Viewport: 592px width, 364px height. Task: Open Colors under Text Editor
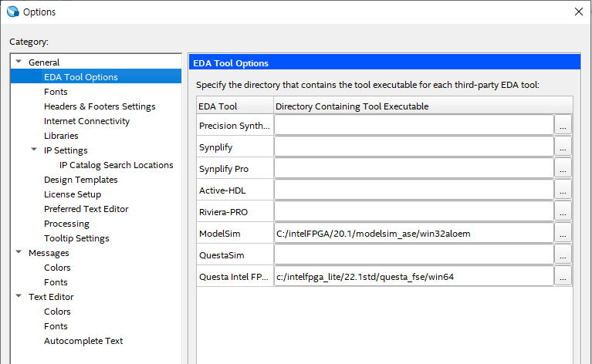click(57, 312)
